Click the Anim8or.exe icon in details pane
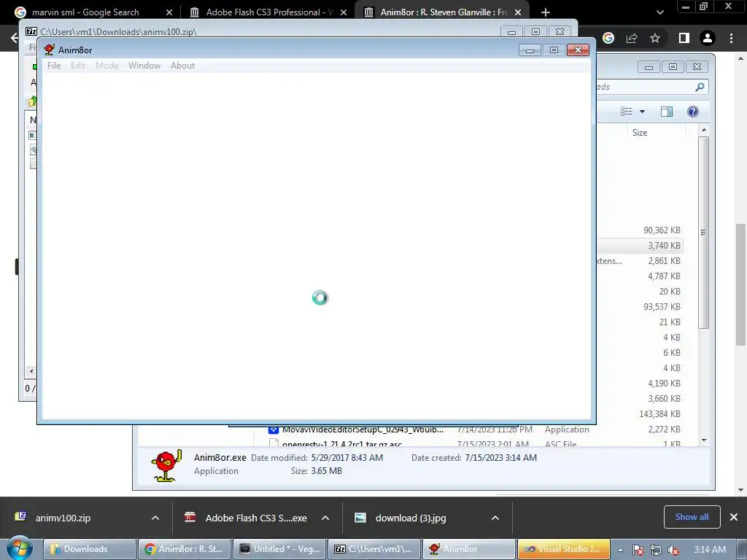This screenshot has height=560, width=747. coord(166,466)
